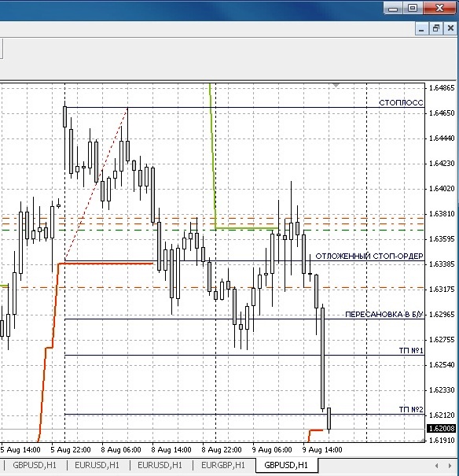Select the ТП №2 take-profit line
The height and width of the screenshot is (476, 459).
tap(411, 410)
